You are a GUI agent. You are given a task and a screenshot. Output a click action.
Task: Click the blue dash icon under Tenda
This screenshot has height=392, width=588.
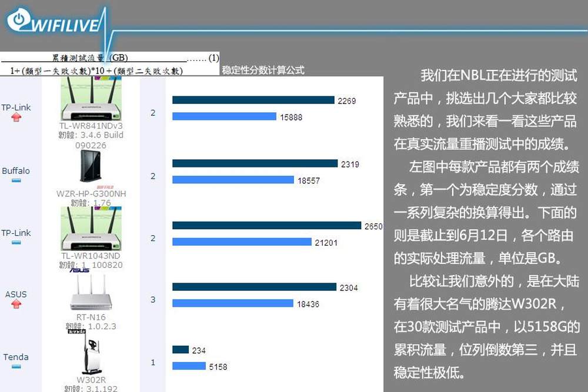pyautogui.click(x=16, y=367)
